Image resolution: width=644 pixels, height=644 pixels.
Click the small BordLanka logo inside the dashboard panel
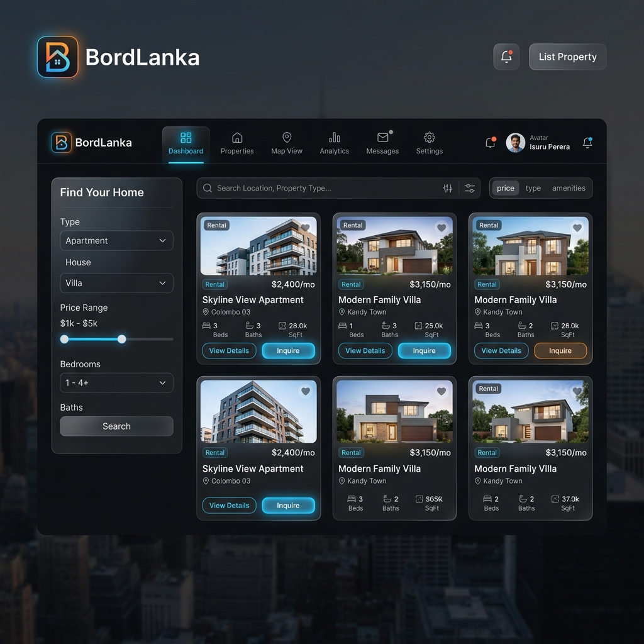click(x=61, y=143)
